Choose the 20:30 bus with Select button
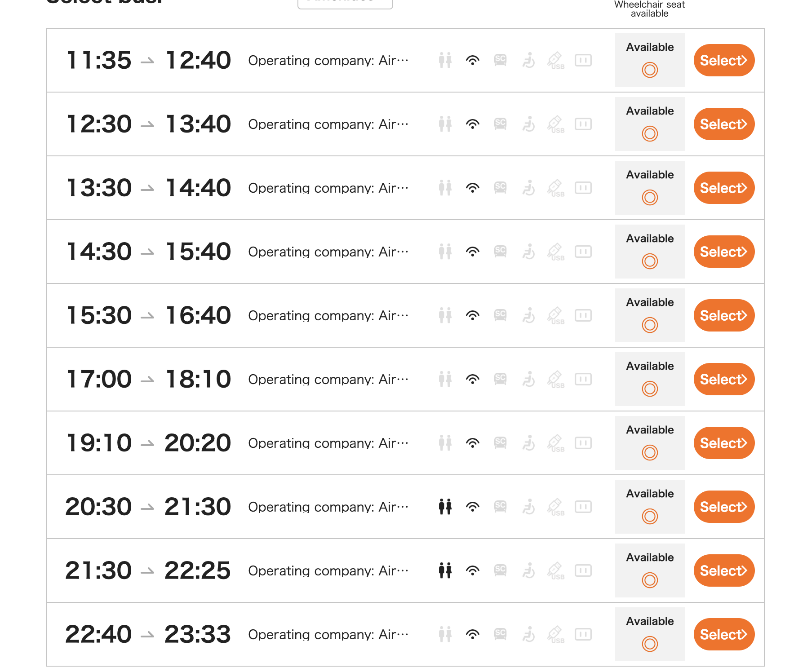 pos(723,507)
